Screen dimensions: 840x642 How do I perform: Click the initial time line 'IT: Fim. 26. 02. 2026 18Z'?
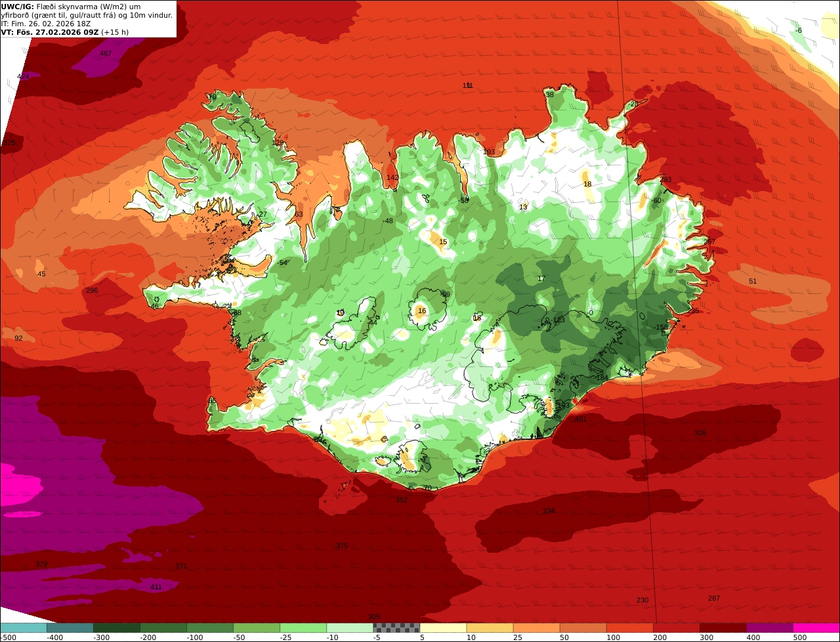46,24
